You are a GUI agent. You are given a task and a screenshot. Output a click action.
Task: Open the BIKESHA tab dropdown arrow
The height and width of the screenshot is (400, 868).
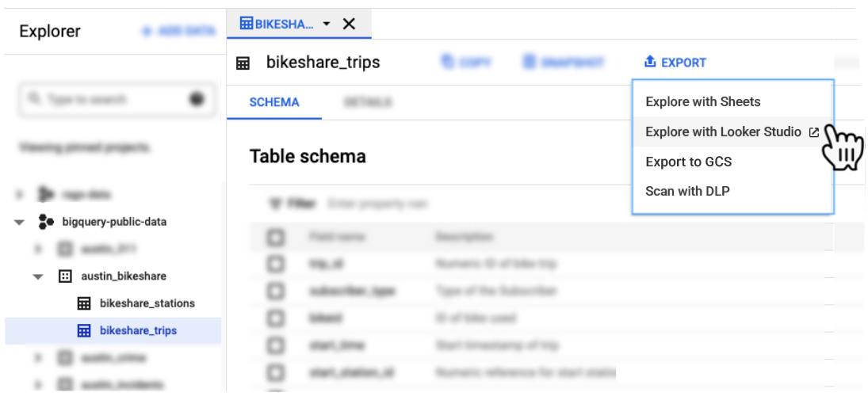point(327,24)
